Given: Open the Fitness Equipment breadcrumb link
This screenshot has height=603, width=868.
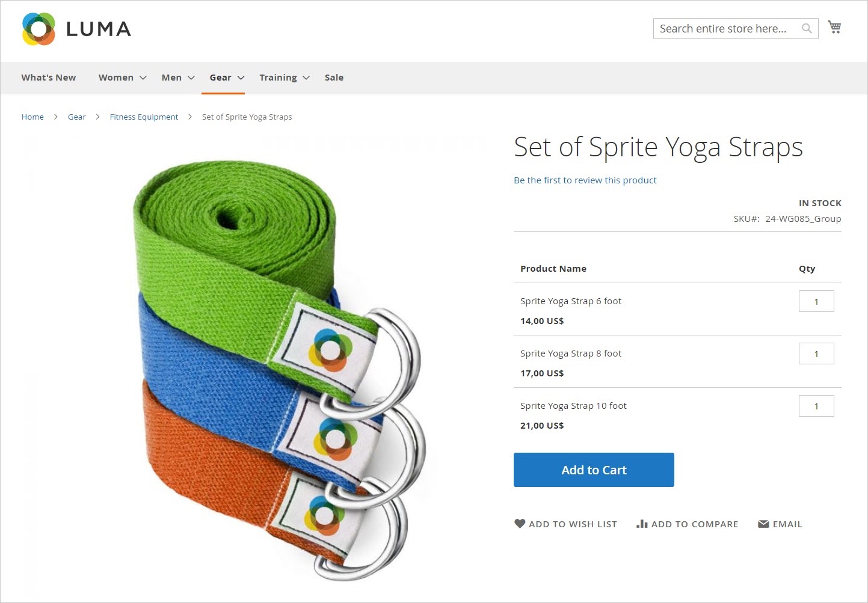Looking at the screenshot, I should tap(144, 117).
